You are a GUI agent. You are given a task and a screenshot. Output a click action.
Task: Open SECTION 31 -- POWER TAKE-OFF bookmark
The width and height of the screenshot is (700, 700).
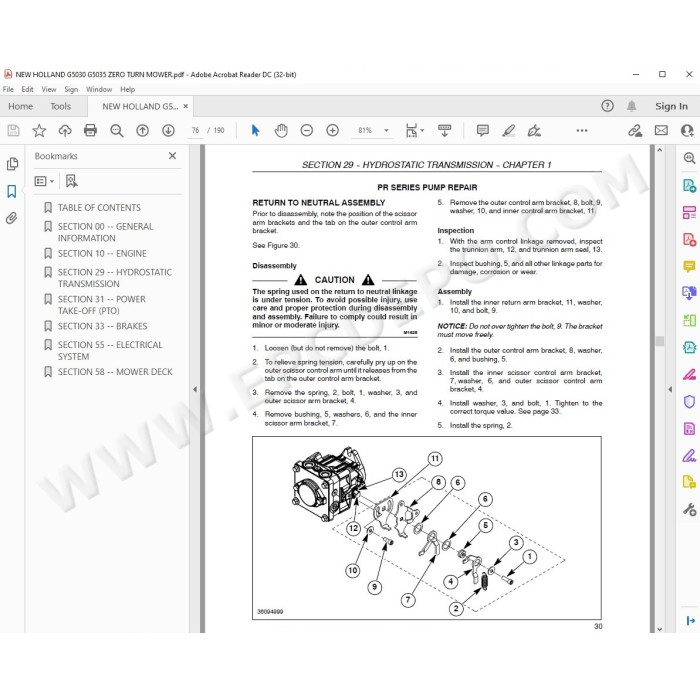pos(101,305)
